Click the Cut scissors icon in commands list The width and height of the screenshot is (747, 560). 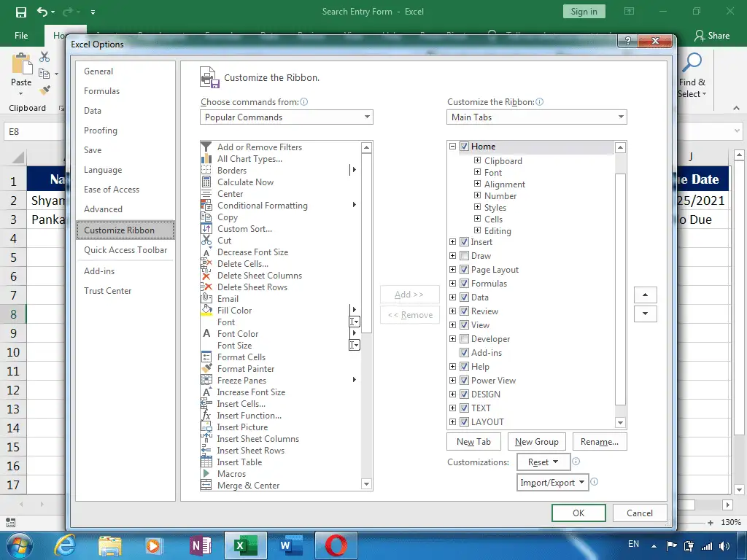pos(206,240)
